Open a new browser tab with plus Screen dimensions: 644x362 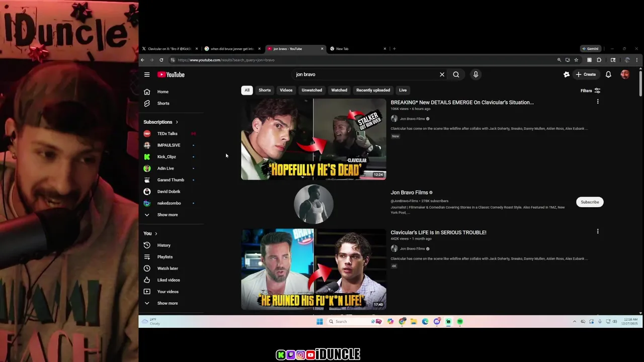coord(394,49)
